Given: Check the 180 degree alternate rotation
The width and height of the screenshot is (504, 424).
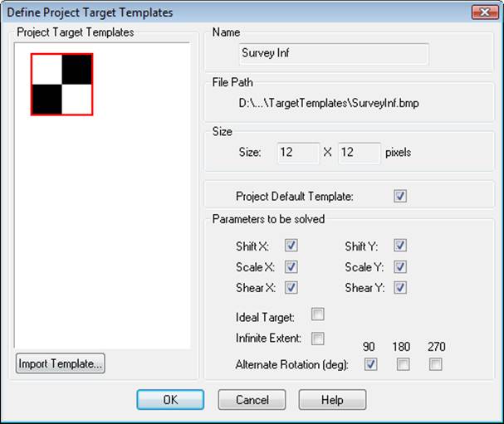Looking at the screenshot, I should pyautogui.click(x=403, y=364).
